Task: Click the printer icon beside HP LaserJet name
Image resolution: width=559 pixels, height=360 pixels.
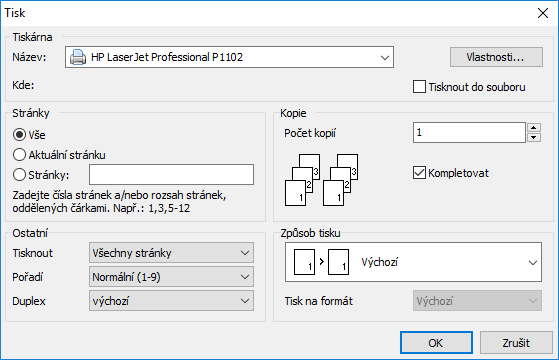Action: pyautogui.click(x=78, y=57)
